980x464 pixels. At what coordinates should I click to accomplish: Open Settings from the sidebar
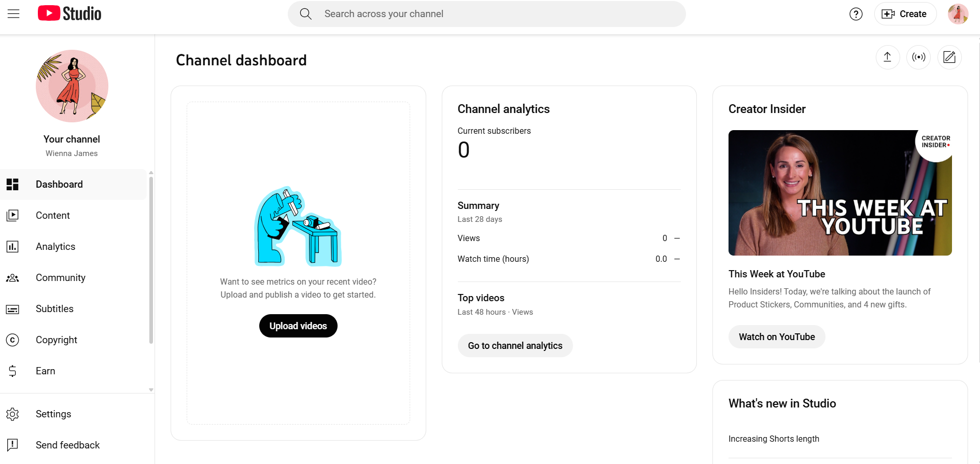[77, 414]
